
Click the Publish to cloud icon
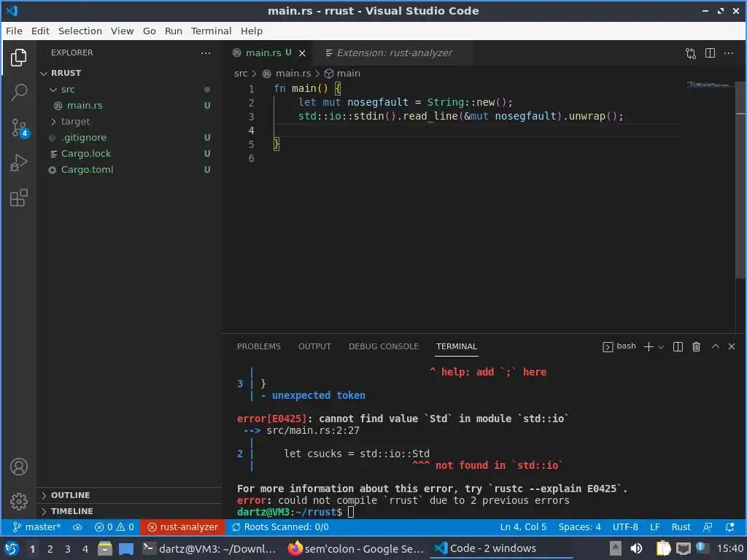[77, 526]
